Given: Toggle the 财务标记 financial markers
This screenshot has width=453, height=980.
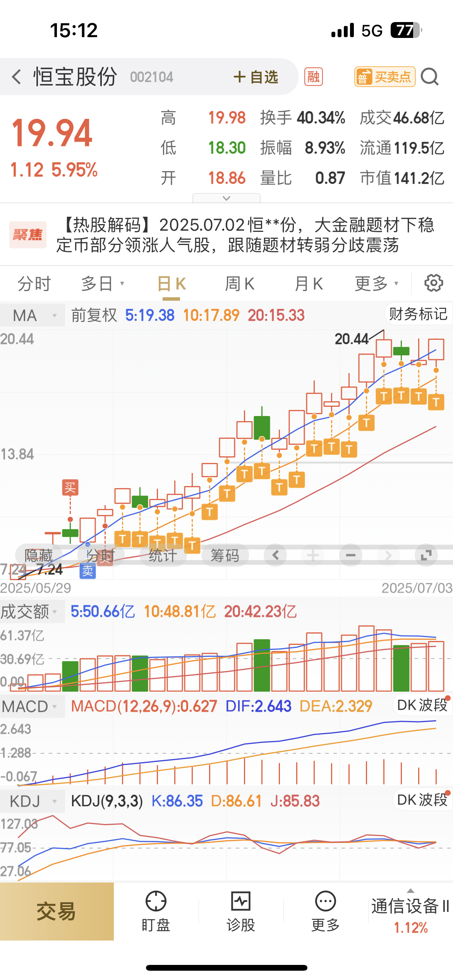Looking at the screenshot, I should click(x=418, y=314).
